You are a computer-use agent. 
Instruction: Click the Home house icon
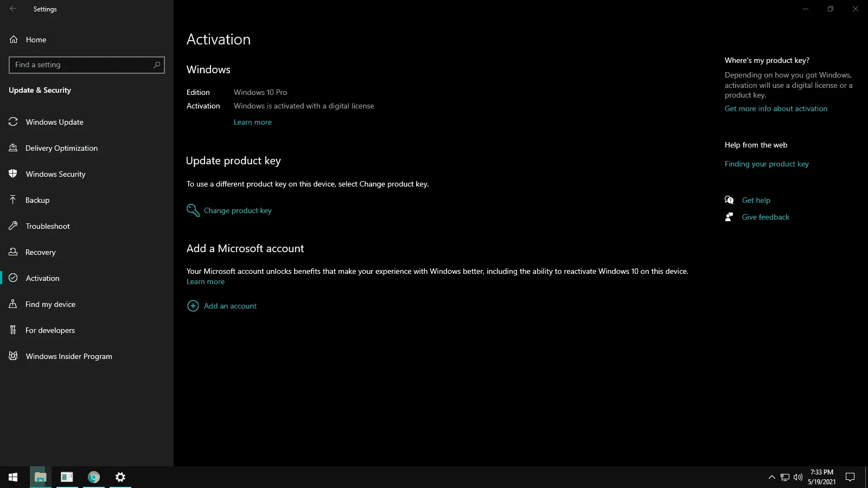pyautogui.click(x=14, y=40)
